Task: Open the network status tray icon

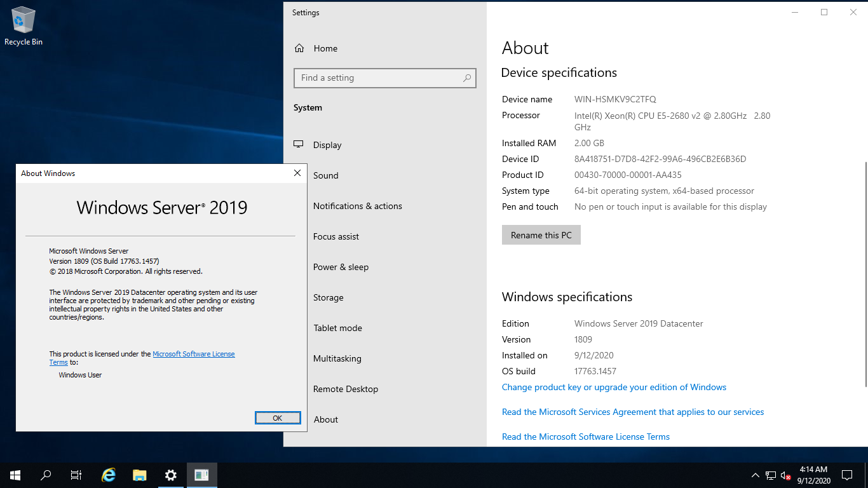Action: 771,475
